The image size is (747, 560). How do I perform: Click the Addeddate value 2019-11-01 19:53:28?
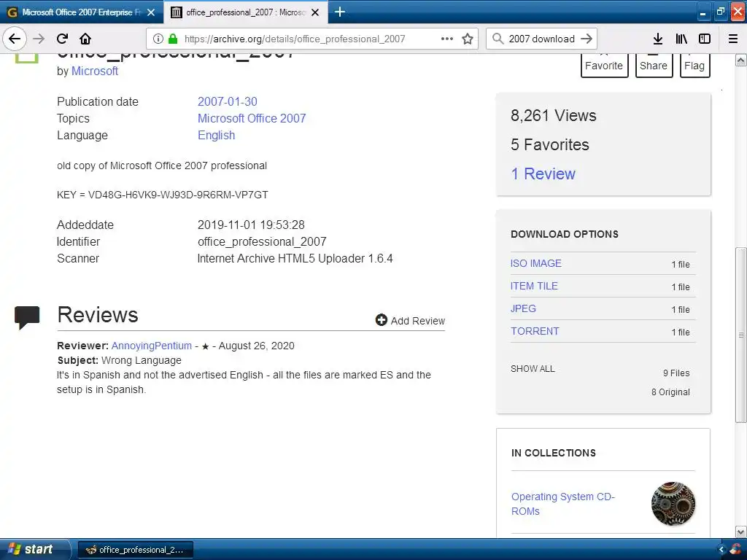[x=251, y=225]
